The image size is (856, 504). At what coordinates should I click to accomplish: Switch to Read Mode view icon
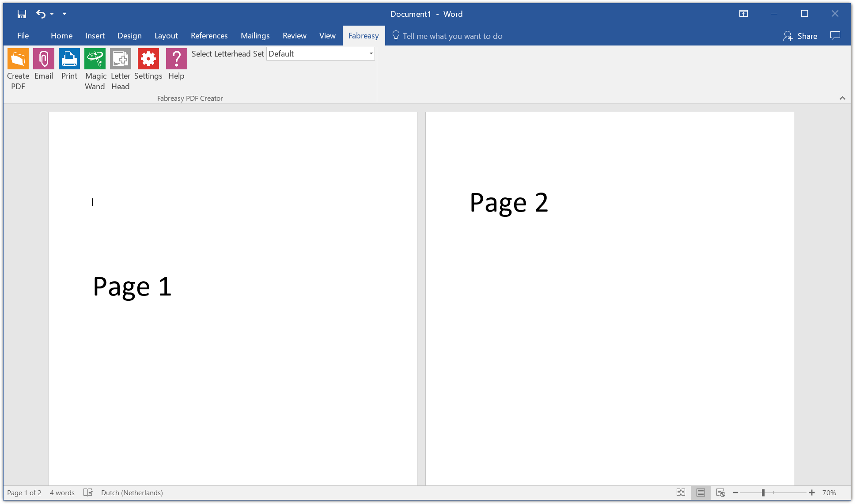point(681,493)
